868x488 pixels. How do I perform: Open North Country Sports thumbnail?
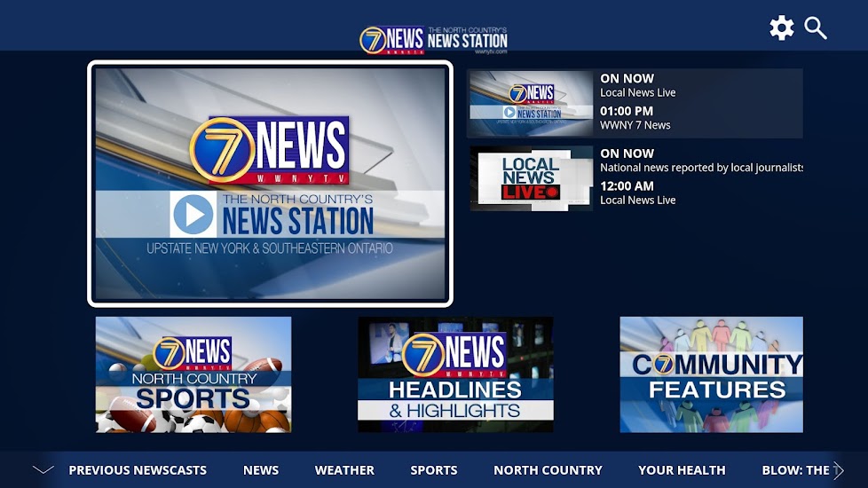click(x=193, y=374)
